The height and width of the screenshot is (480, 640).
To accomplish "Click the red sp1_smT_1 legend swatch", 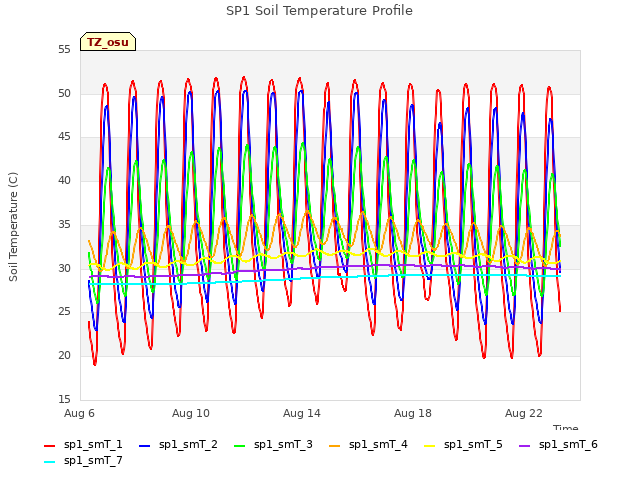I will (49, 446).
